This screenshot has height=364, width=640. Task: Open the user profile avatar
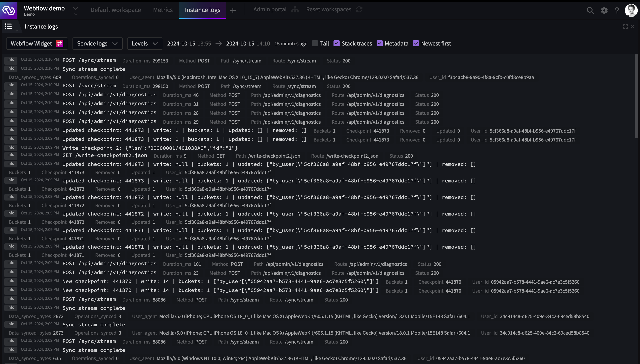coord(631,10)
